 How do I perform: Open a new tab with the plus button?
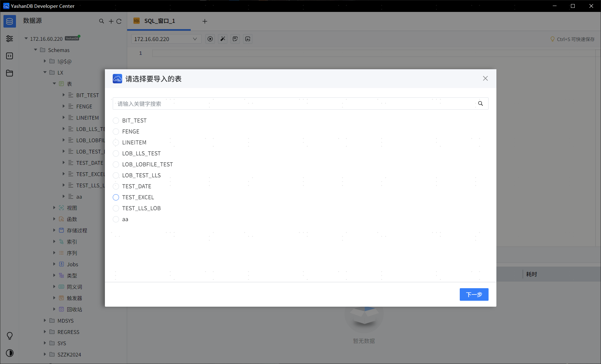[205, 21]
